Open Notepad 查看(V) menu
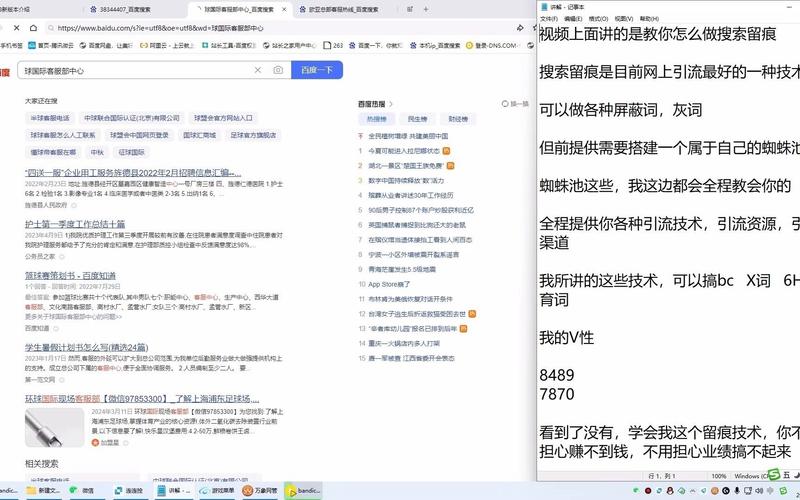 pyautogui.click(x=623, y=18)
